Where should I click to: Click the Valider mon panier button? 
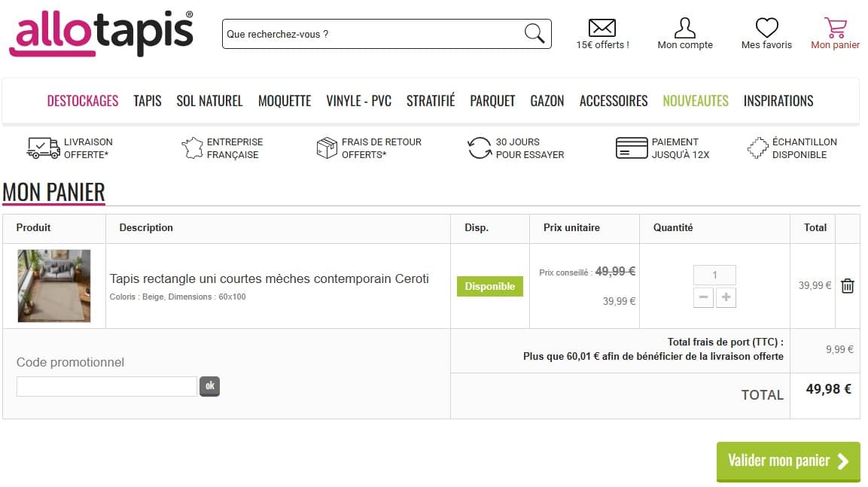[787, 461]
